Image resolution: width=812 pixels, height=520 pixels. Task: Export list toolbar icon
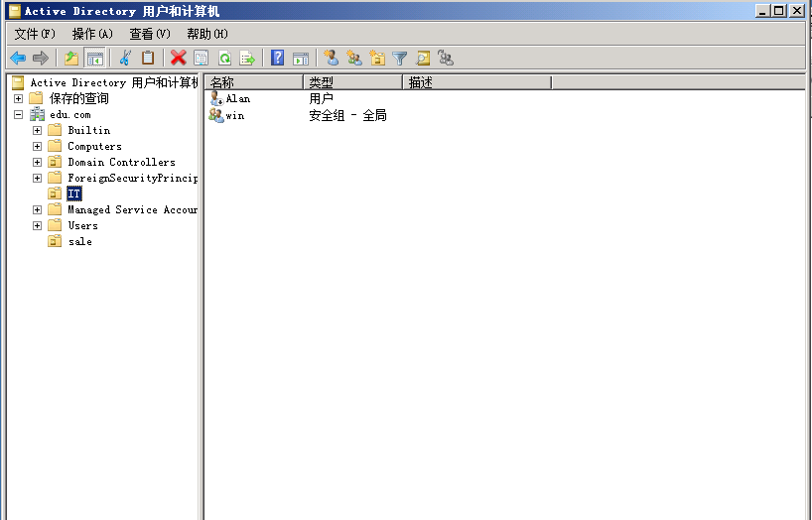click(x=247, y=58)
